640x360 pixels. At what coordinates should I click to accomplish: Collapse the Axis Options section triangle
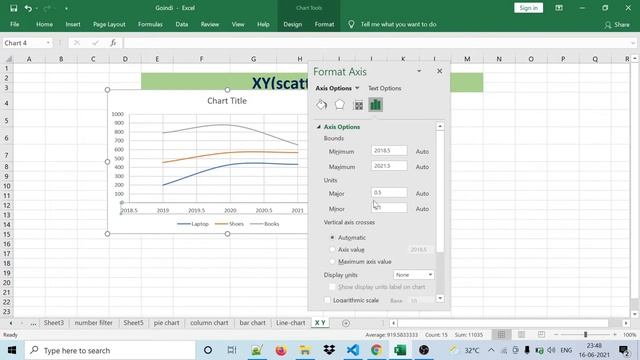(319, 127)
